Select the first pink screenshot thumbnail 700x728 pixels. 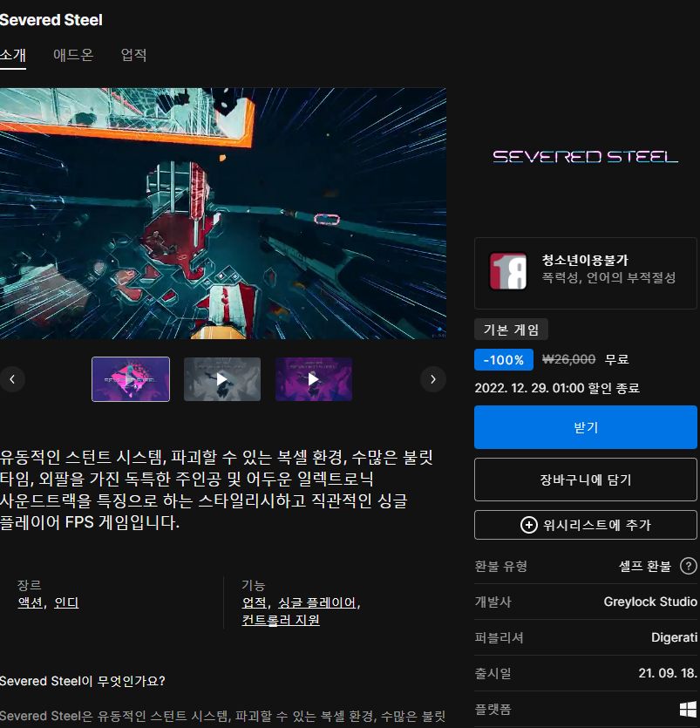(x=131, y=379)
